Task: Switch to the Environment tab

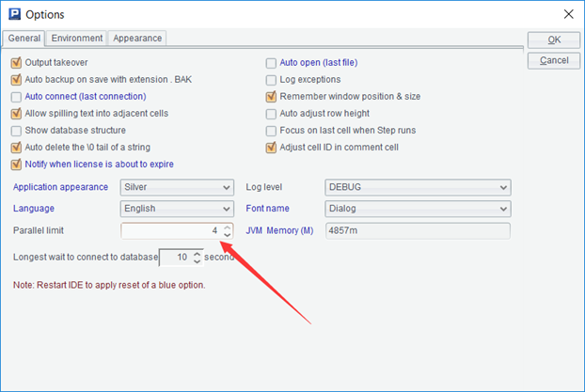Action: pyautogui.click(x=77, y=39)
